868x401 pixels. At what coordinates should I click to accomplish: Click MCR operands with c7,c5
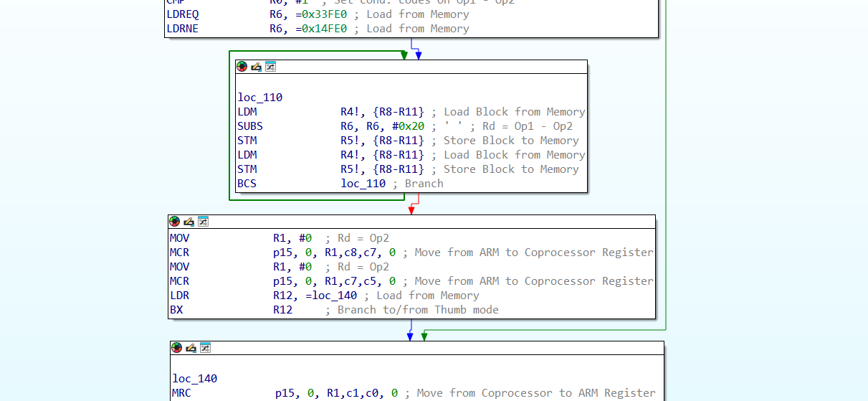click(x=335, y=281)
